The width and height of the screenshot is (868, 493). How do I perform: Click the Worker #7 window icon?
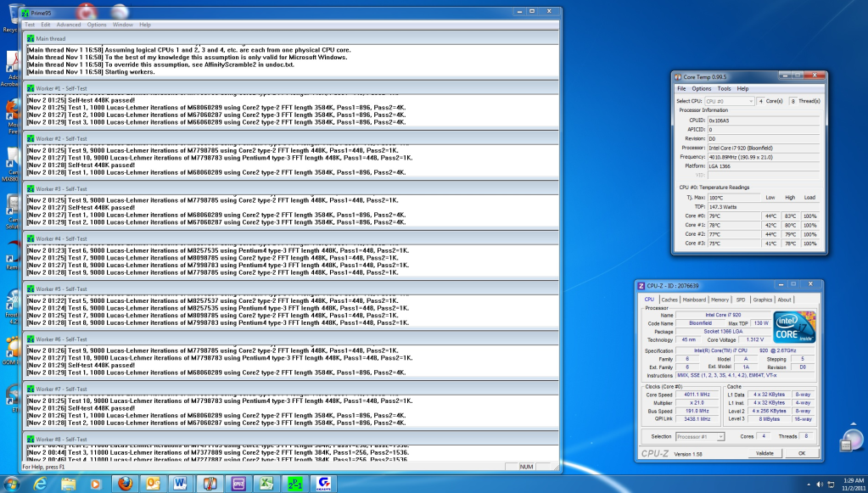coord(31,389)
